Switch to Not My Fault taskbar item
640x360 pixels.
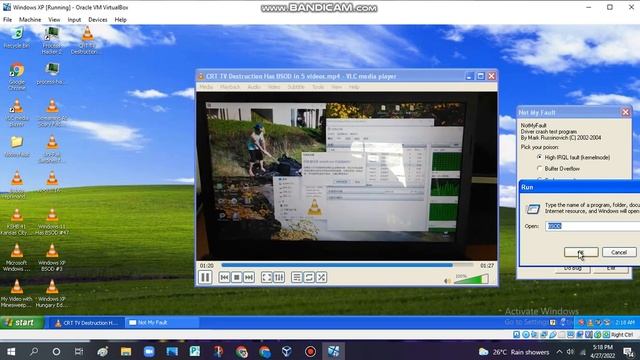pyautogui.click(x=162, y=322)
